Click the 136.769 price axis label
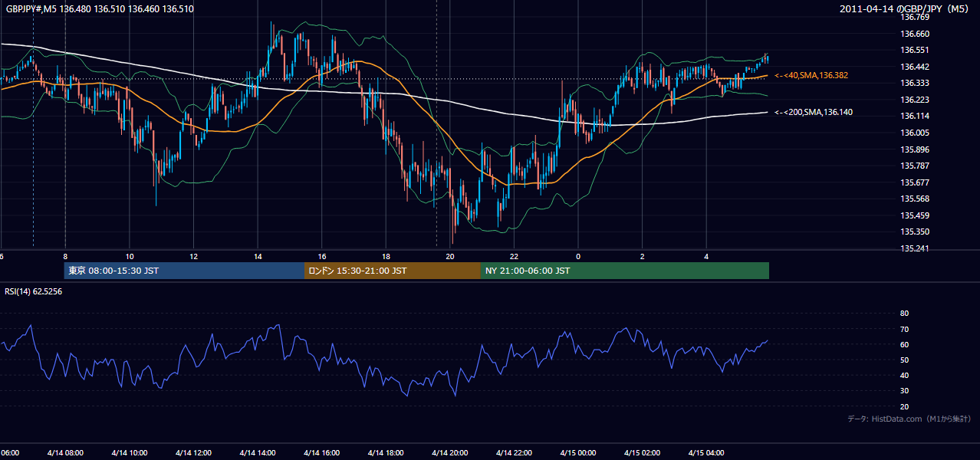Image resolution: width=980 pixels, height=460 pixels. point(914,17)
